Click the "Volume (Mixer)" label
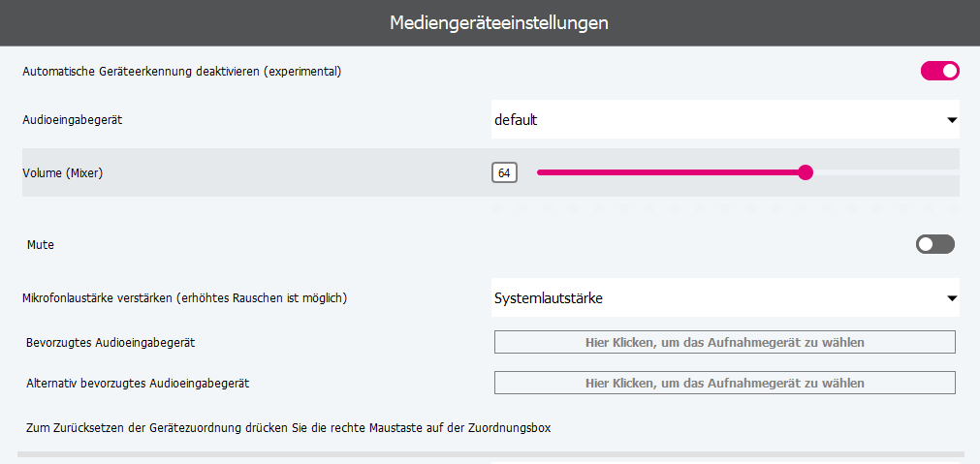 (63, 173)
